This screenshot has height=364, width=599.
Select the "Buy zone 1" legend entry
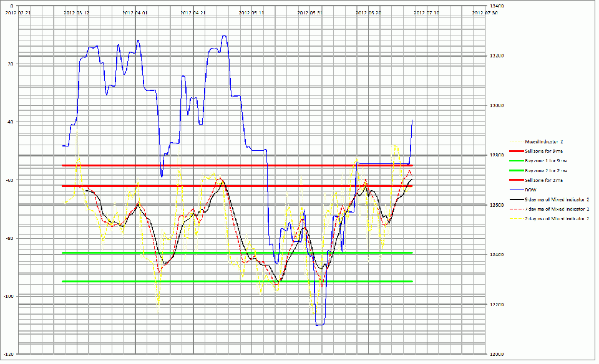pyautogui.click(x=538, y=161)
